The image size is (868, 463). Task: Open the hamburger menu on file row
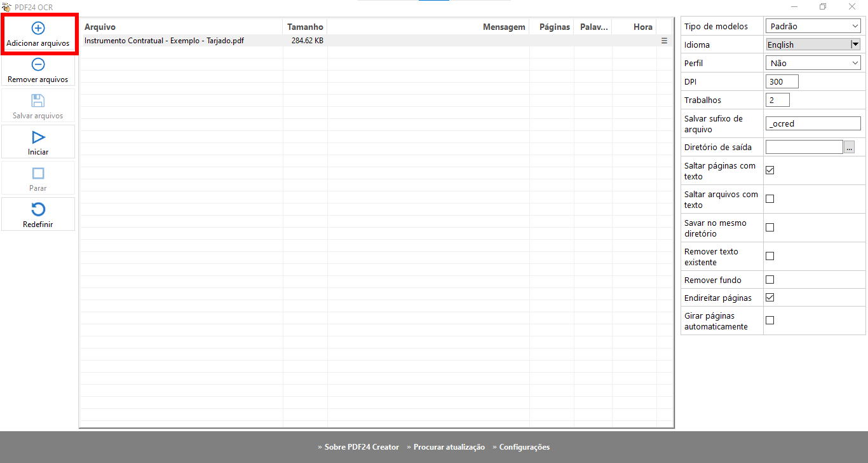tap(664, 41)
